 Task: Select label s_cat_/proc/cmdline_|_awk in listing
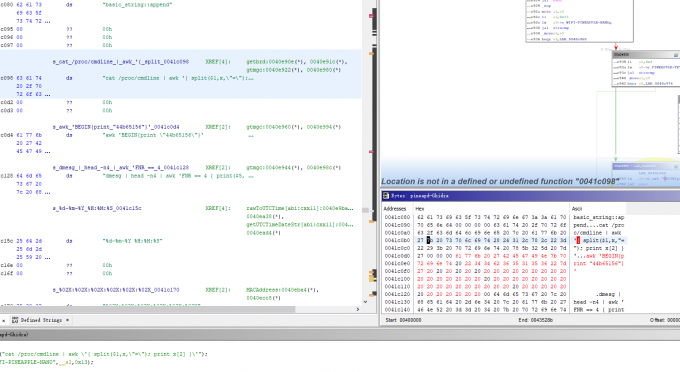pyautogui.click(x=121, y=62)
